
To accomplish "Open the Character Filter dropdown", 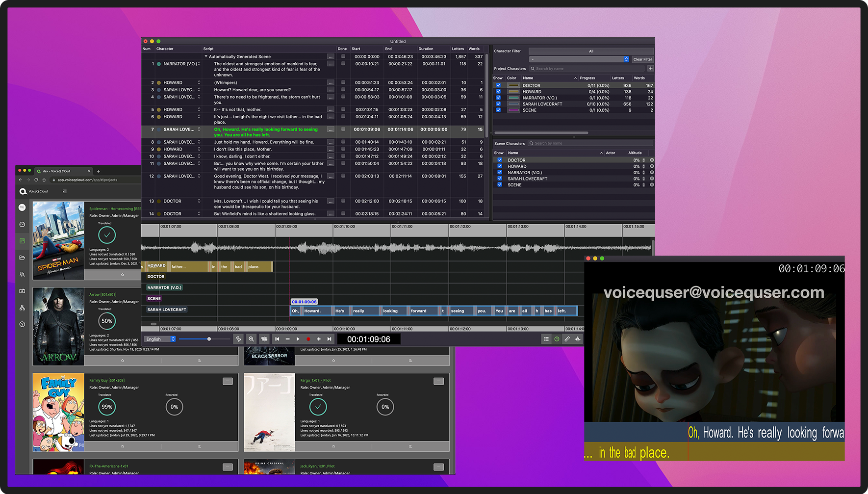I will 579,59.
